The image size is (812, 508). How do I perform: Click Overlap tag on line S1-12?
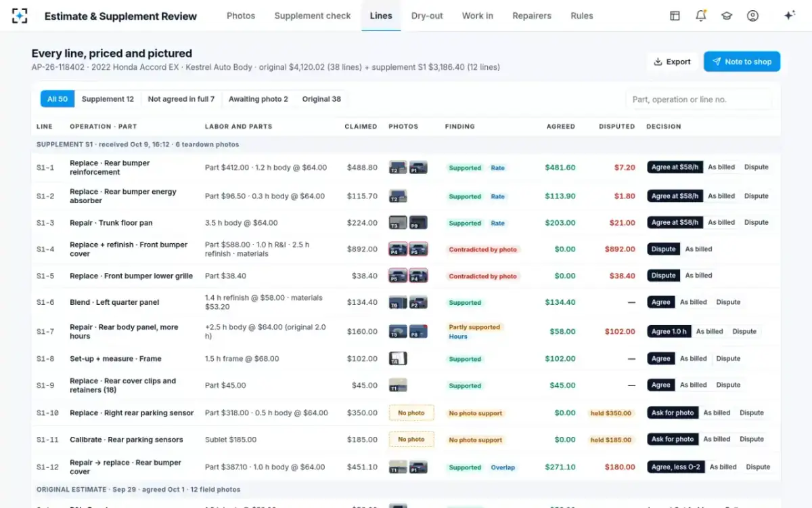point(503,467)
